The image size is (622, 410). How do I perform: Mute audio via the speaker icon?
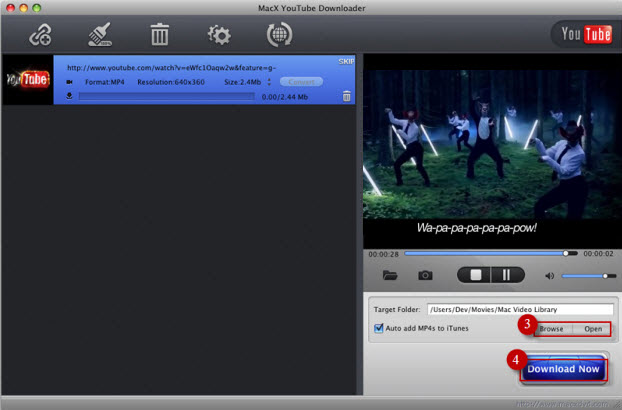pyautogui.click(x=549, y=276)
